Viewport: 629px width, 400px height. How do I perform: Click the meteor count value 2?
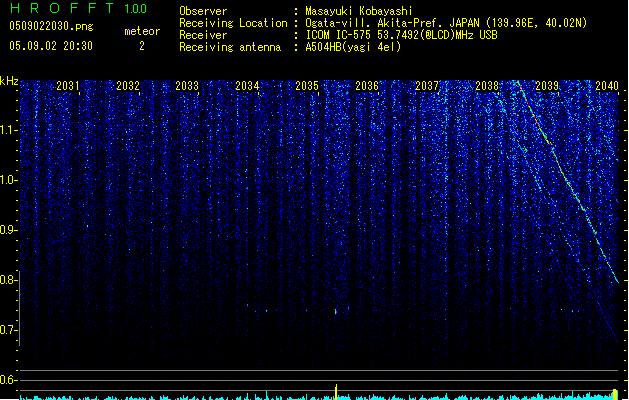(142, 46)
